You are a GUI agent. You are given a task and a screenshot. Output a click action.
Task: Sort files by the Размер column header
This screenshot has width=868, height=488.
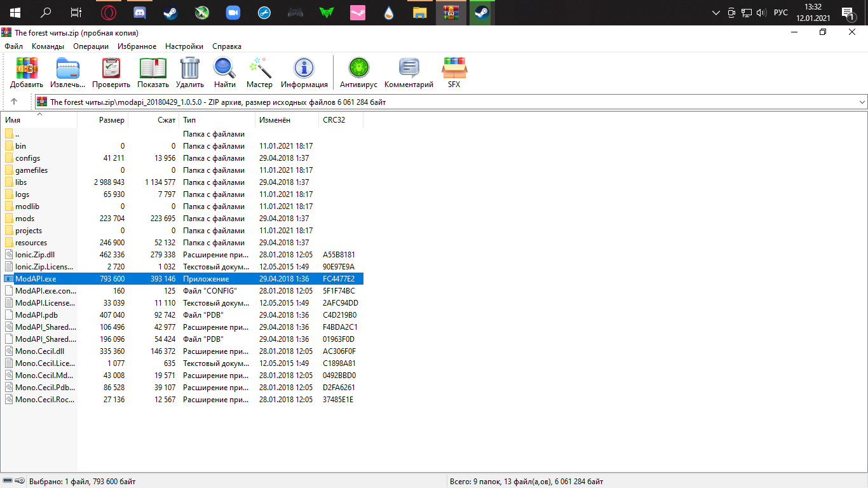click(x=102, y=120)
